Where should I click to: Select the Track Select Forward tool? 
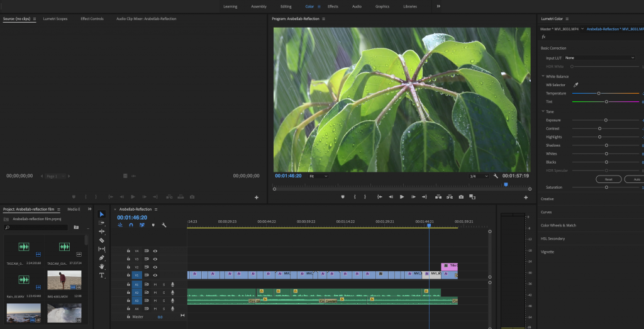pos(101,223)
